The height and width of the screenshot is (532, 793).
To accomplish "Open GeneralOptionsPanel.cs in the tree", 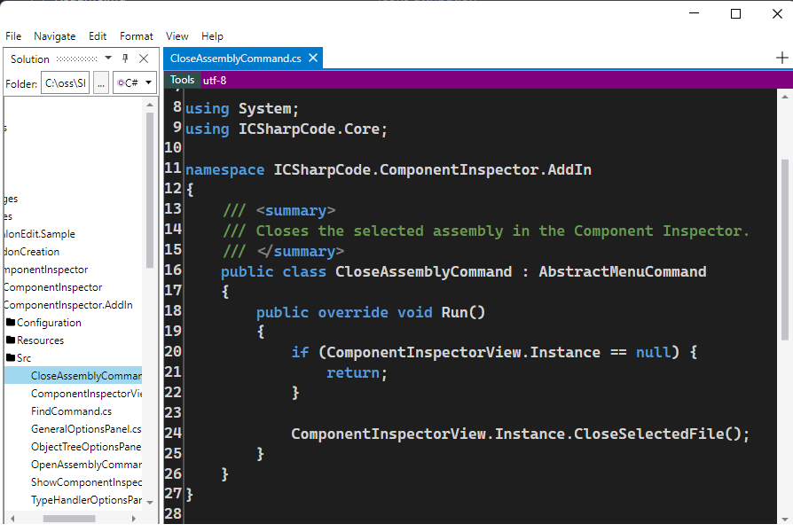I will point(86,429).
